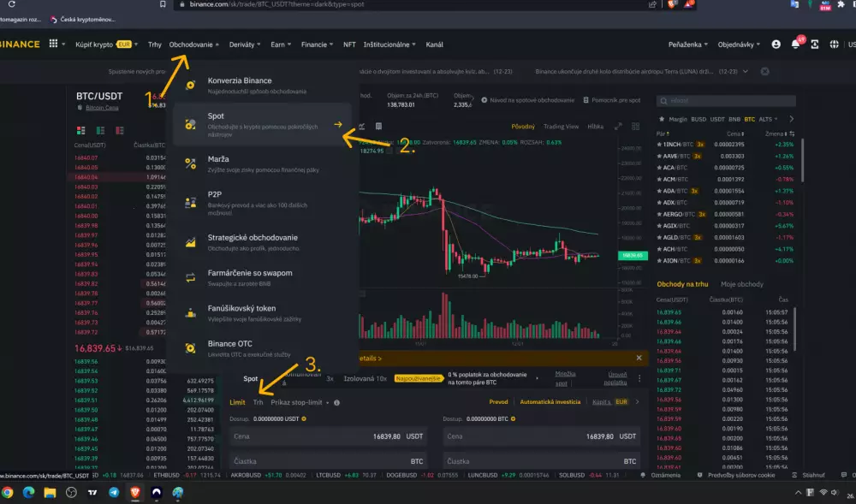Viewport: 856px width, 504px height.
Task: Expand the chart with the fullscreen arrows icon
Action: click(x=618, y=126)
